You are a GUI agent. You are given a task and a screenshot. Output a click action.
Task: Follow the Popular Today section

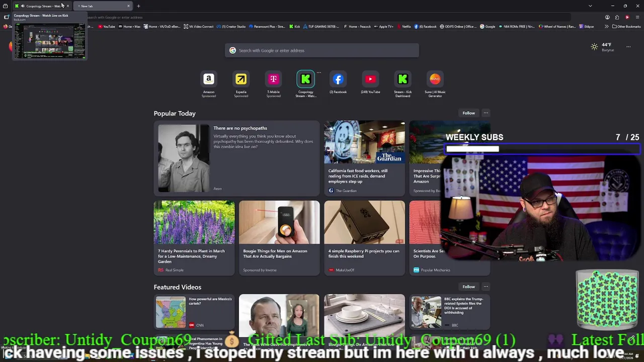(468, 113)
